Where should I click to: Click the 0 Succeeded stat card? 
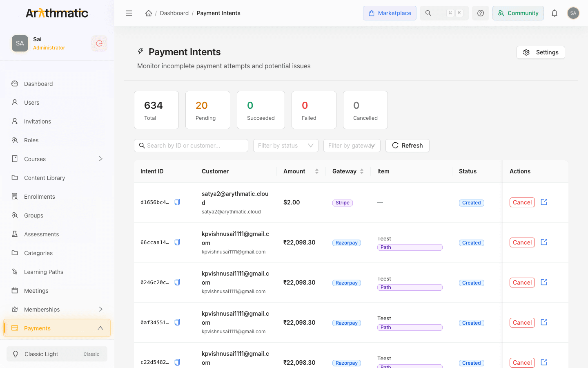[261, 110]
